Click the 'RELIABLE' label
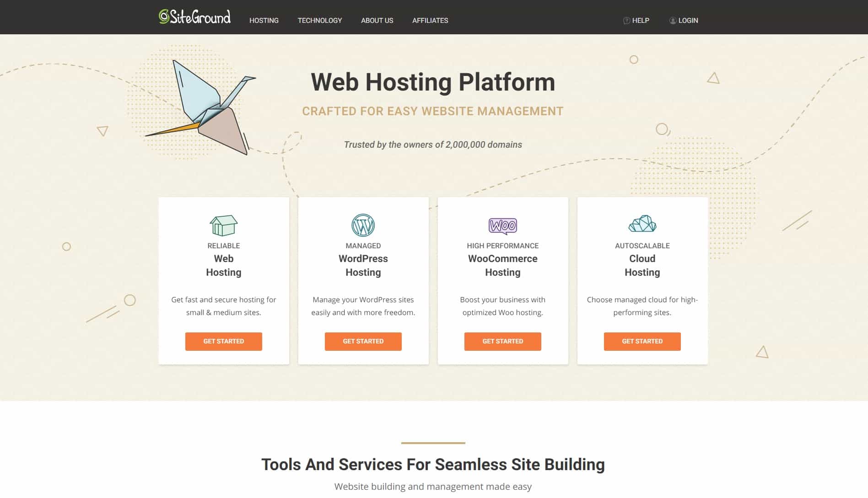The image size is (868, 498). 224,246
